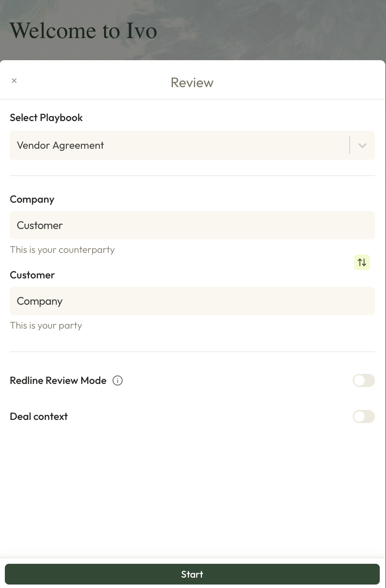Click the "This is your counterparty" hint
The image size is (386, 588).
(62, 250)
